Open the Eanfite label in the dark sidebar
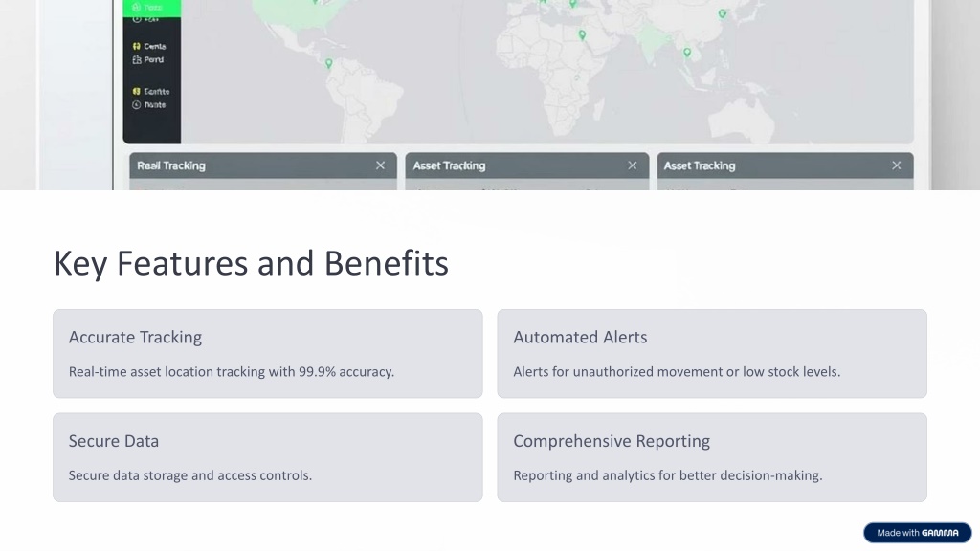Viewport: 980px width, 551px height. (157, 91)
